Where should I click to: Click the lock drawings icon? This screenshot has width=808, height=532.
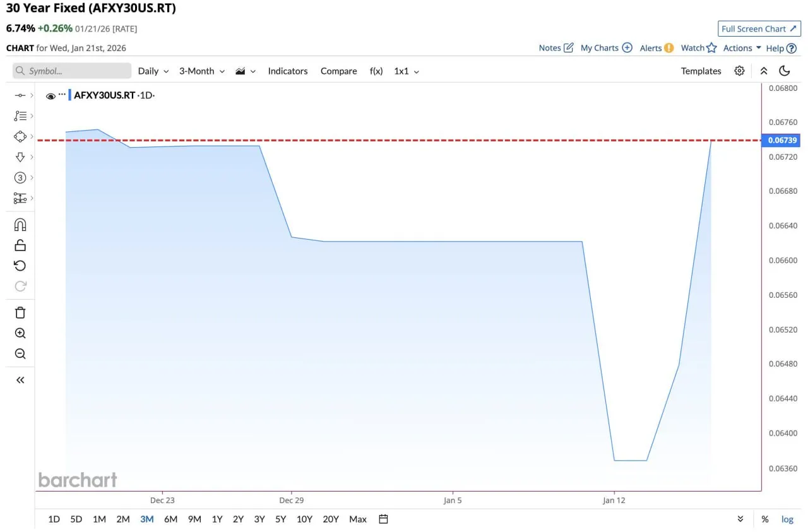pos(20,245)
